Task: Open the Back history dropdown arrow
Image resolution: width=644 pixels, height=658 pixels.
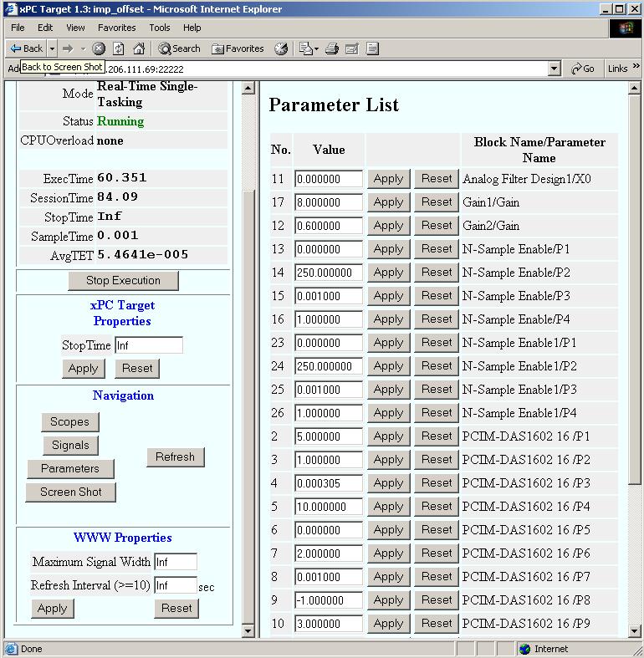Action: 52,48
